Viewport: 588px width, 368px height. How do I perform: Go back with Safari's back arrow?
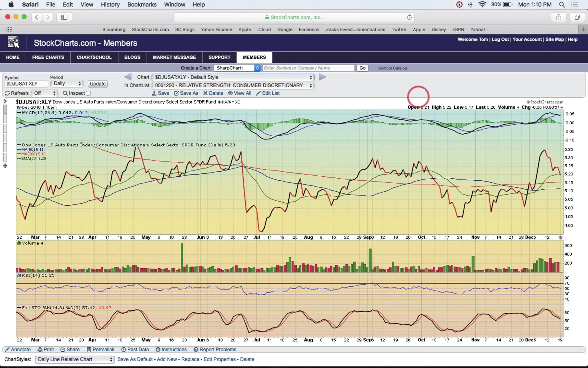point(37,17)
